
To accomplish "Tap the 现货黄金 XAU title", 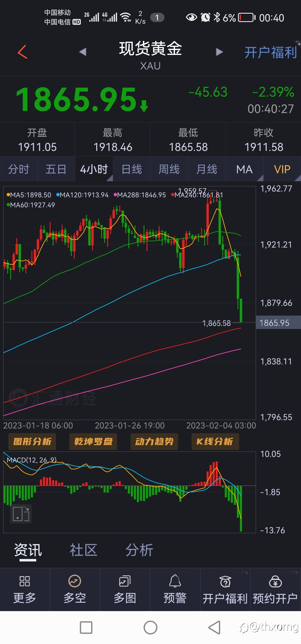I will [x=151, y=55].
